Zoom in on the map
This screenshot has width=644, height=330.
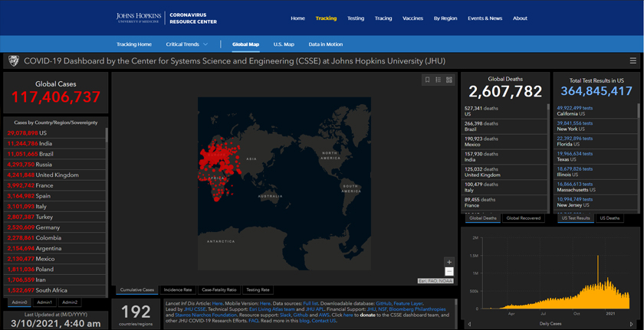click(449, 262)
